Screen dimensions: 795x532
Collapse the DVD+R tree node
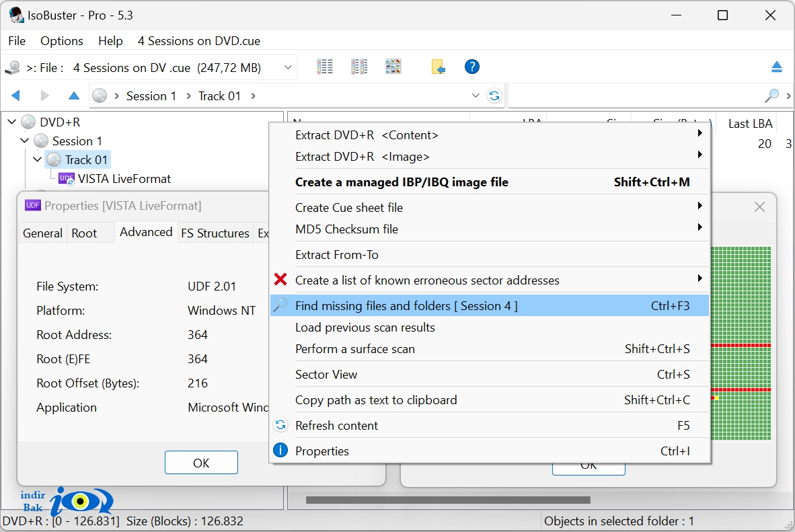click(12, 122)
